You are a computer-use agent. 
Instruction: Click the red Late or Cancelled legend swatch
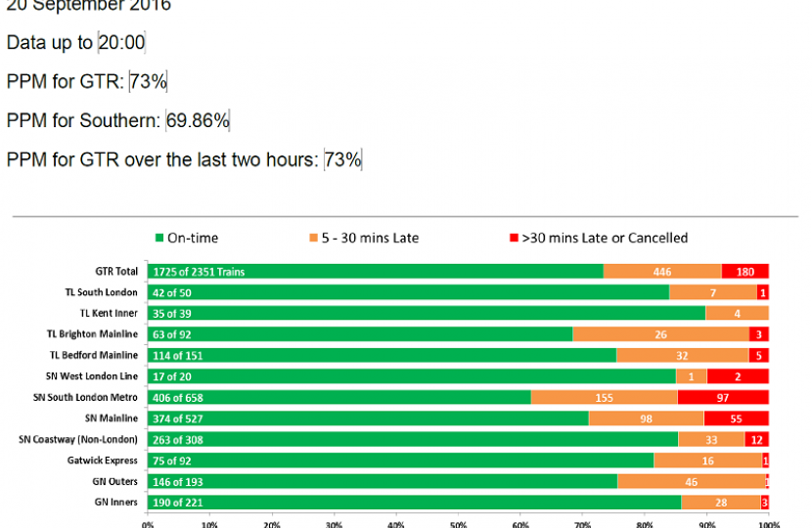[x=514, y=238]
